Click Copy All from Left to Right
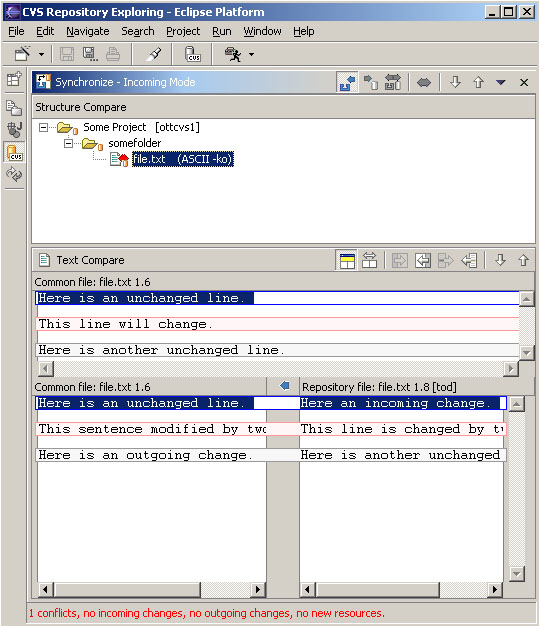Screen dimensions: 539x626 pyautogui.click(x=400, y=261)
